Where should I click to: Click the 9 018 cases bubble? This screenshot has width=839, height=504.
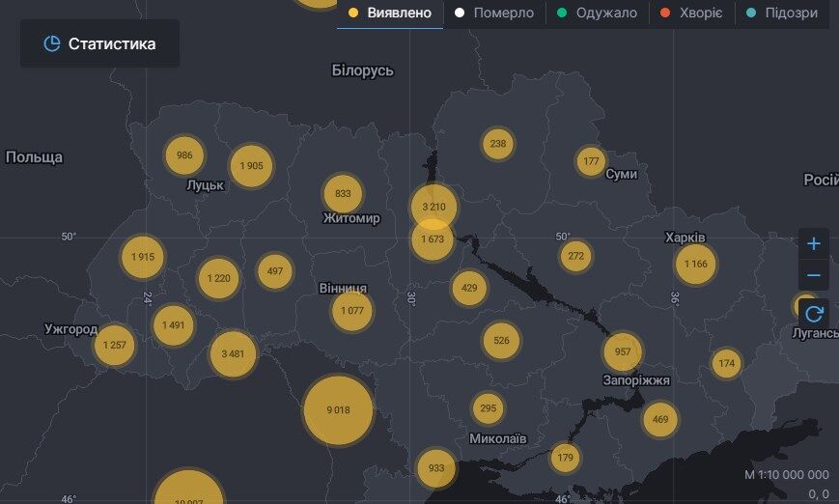[338, 410]
